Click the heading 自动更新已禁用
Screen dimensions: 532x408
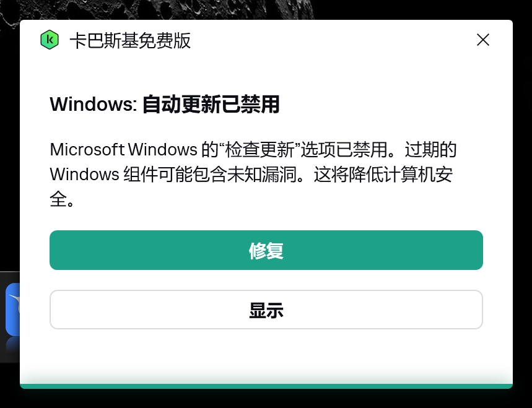point(211,104)
